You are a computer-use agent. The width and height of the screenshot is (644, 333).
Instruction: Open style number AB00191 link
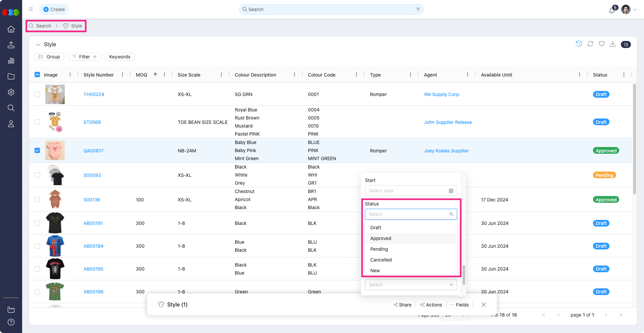(x=93, y=223)
